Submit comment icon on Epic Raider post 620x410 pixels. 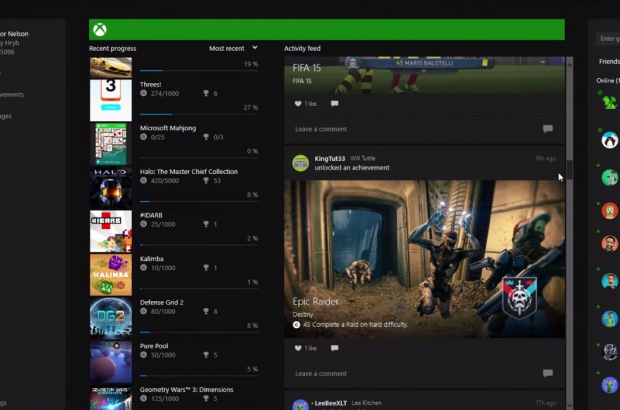click(x=548, y=373)
